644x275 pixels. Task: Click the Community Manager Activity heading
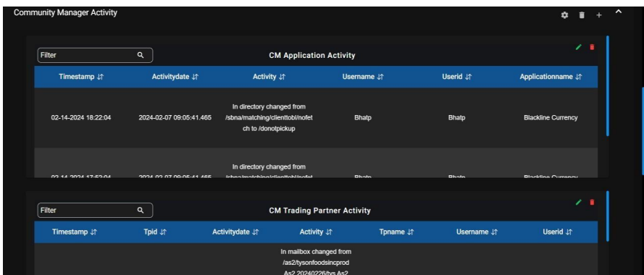pyautogui.click(x=65, y=13)
